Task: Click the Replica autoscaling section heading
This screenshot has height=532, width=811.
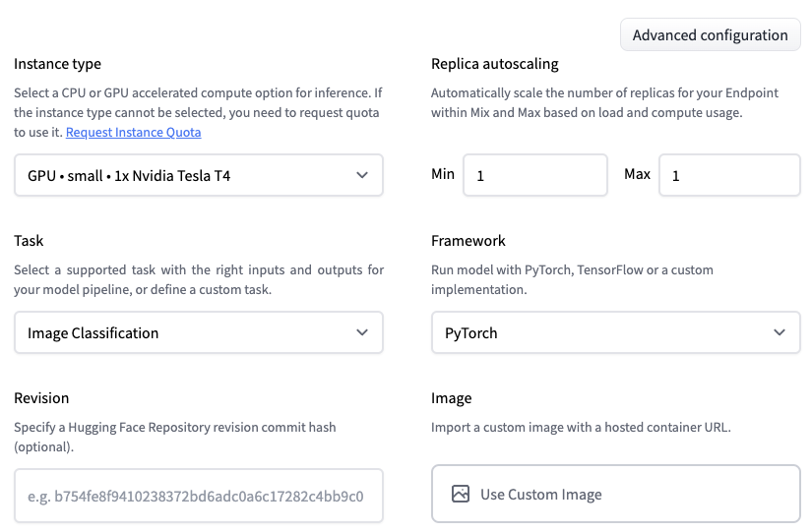Action: pos(494,64)
